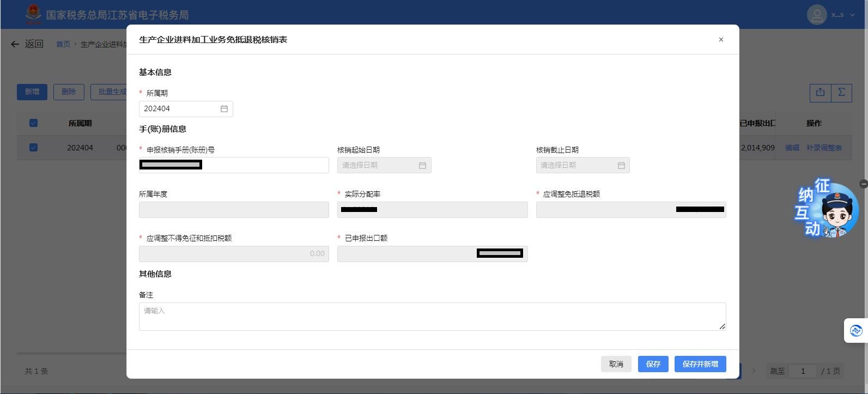Image resolution: width=868 pixels, height=394 pixels.
Task: Open calendar icon for 核销起始日期
Action: [x=422, y=165]
